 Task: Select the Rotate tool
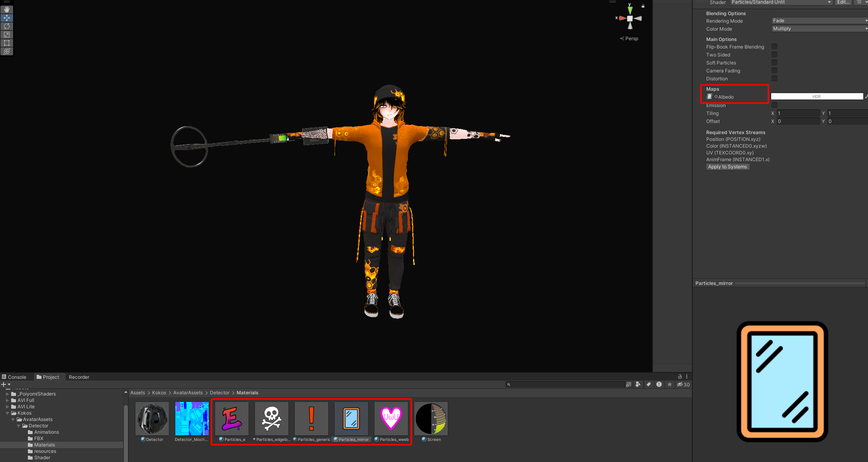[x=7, y=26]
